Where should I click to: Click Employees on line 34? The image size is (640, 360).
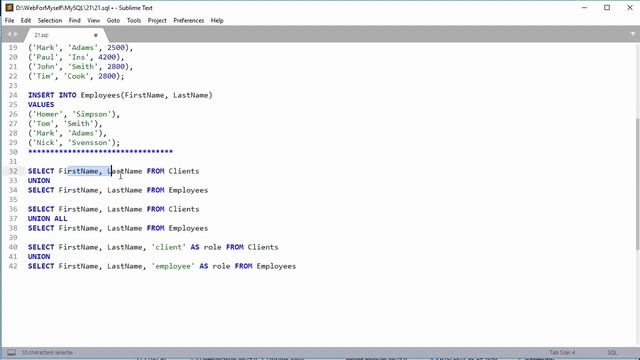[x=188, y=190]
